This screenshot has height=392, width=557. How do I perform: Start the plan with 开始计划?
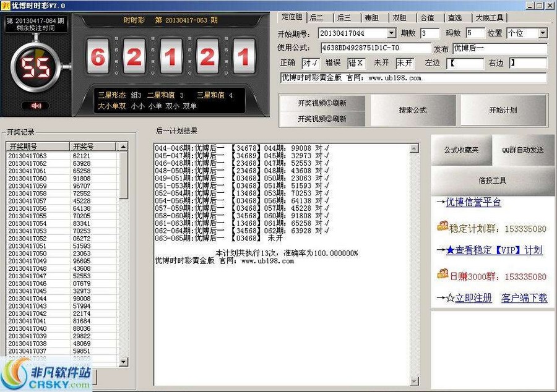(503, 110)
